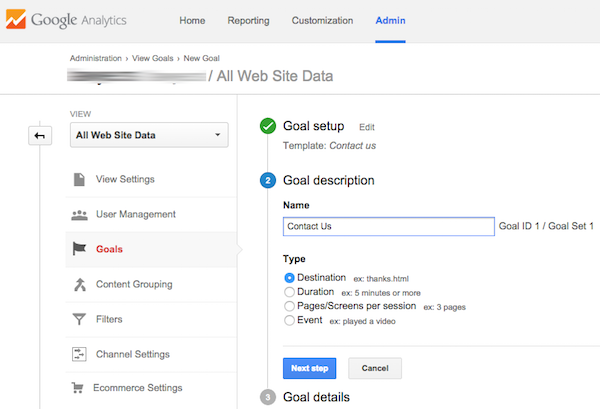The width and height of the screenshot is (600, 409).
Task: Click the goal Name text field
Action: pyautogui.click(x=388, y=226)
